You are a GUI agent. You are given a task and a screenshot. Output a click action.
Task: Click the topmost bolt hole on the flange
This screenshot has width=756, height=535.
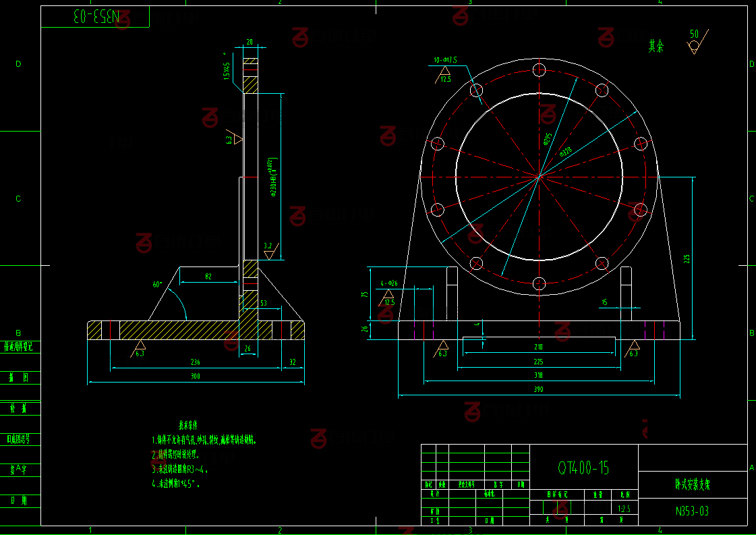click(x=539, y=69)
